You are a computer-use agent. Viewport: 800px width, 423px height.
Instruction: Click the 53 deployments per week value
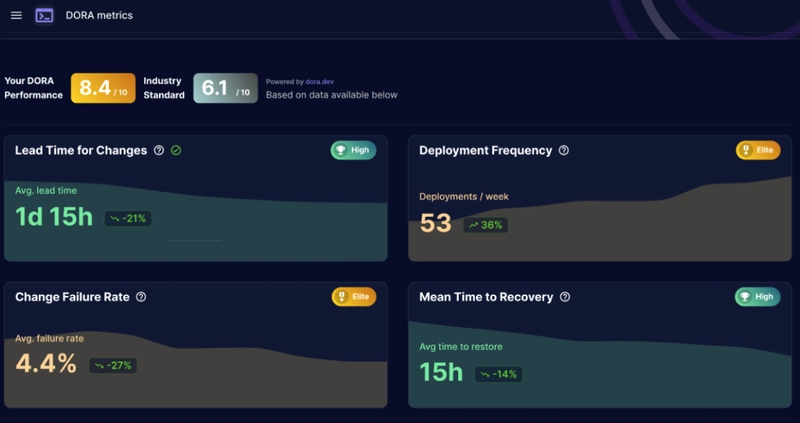point(436,223)
